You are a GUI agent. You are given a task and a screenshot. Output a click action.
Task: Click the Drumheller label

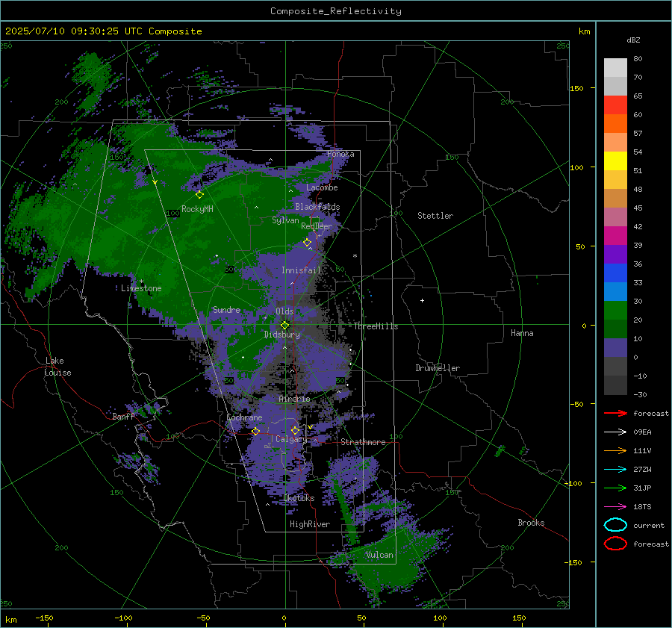[438, 368]
